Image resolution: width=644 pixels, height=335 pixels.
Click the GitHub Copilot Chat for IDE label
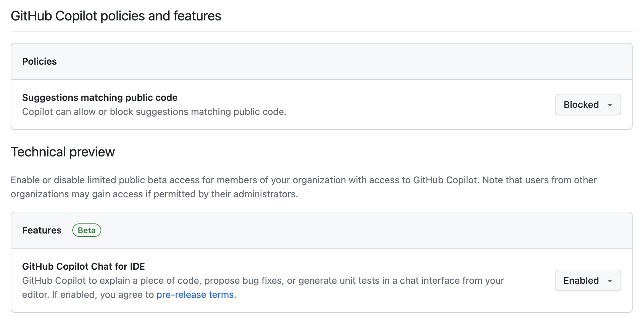point(83,266)
